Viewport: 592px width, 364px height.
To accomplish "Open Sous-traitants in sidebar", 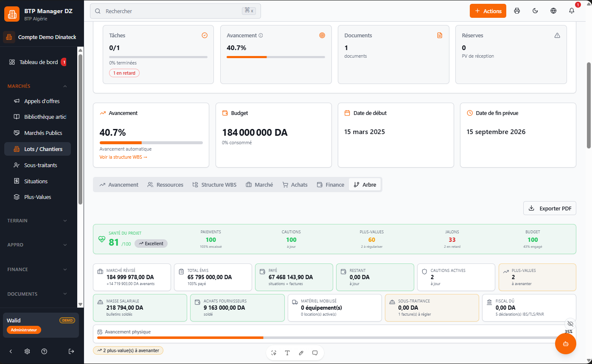I will click(37, 165).
